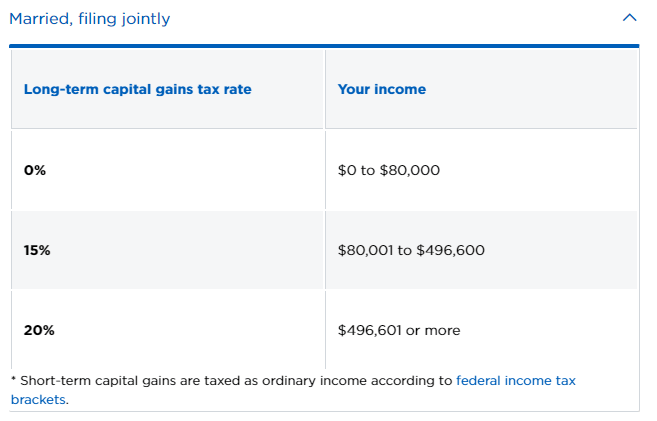The height and width of the screenshot is (421, 657).
Task: Select the 20% tax rate cell
Action: 168,330
